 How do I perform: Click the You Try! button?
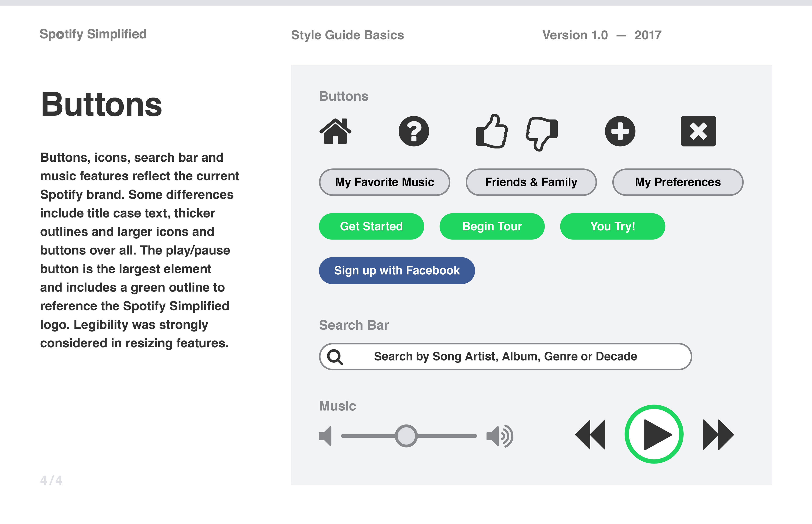pos(613,226)
